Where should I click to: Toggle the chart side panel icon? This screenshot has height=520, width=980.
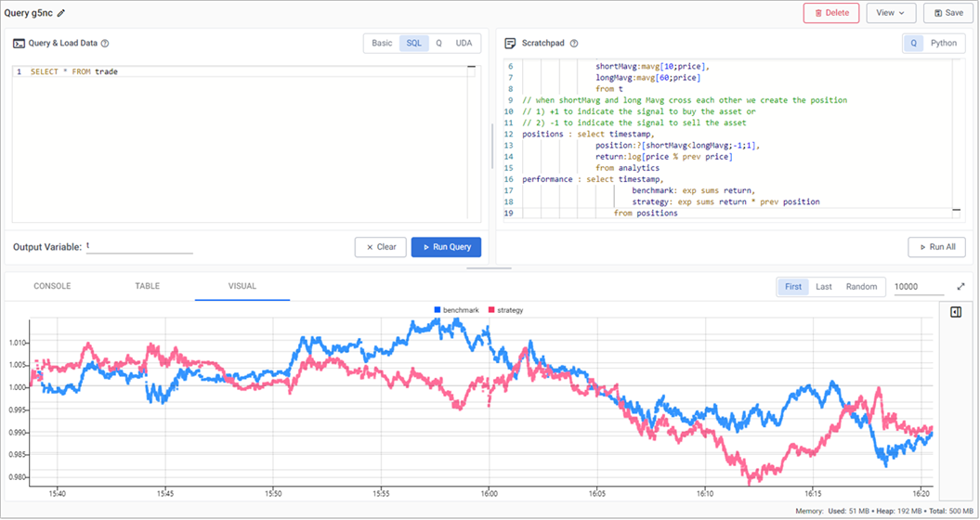956,313
